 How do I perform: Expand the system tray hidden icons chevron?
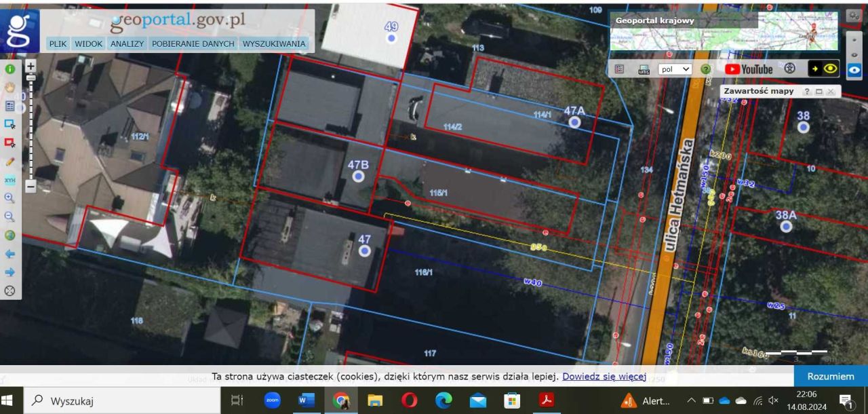coord(692,400)
